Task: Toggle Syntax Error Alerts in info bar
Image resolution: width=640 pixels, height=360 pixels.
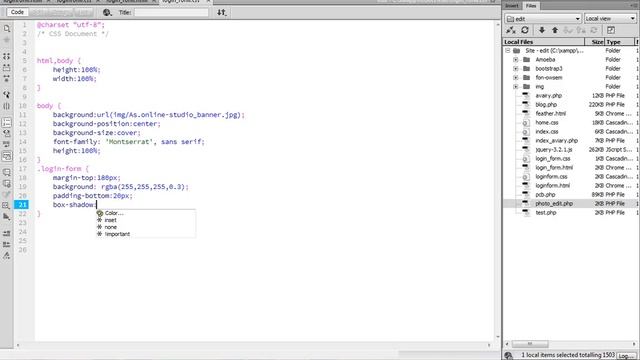Action: [x=7, y=156]
